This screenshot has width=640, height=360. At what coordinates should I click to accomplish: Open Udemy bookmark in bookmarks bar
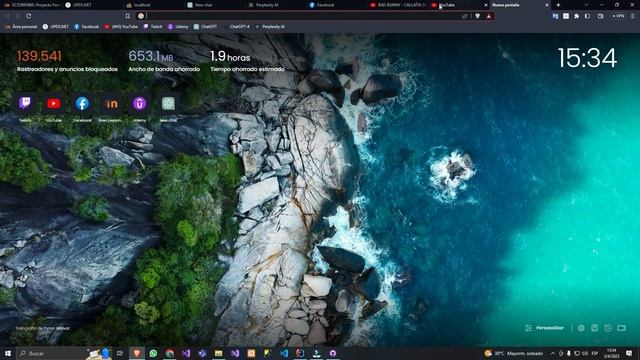click(x=178, y=27)
